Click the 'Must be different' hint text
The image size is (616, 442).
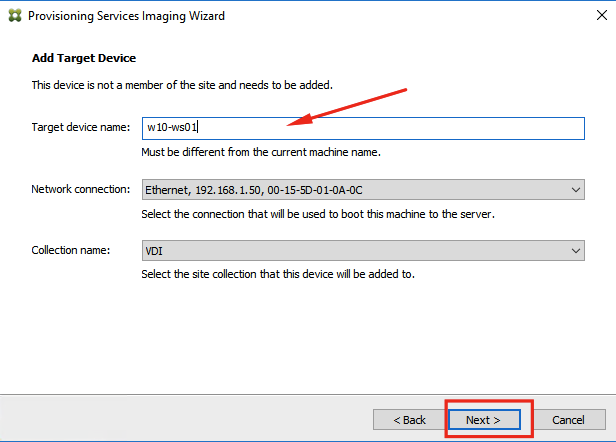coord(261,152)
